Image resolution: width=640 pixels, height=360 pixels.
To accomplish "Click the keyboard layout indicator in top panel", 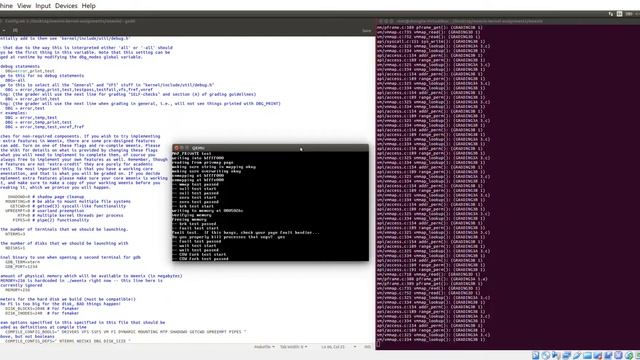I will 620,14.
